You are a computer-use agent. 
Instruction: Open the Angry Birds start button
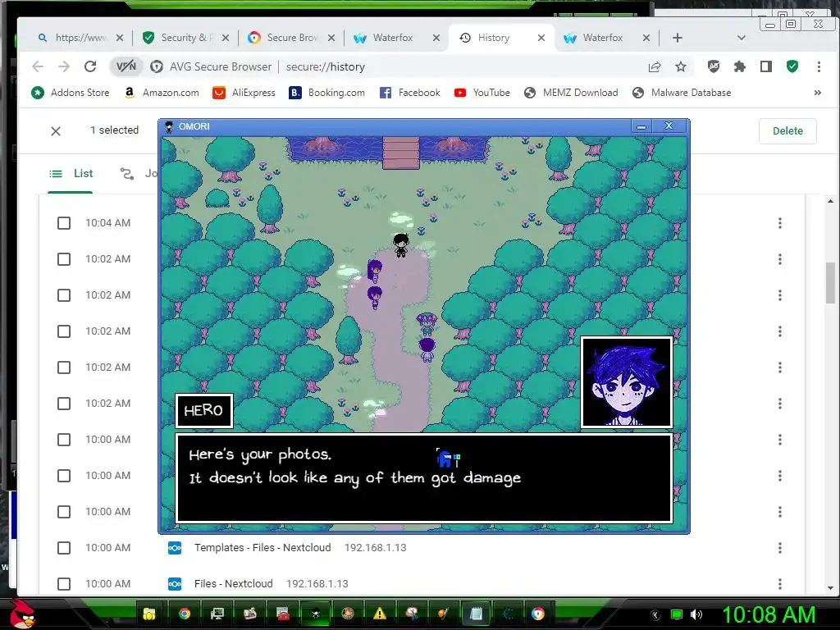21,614
